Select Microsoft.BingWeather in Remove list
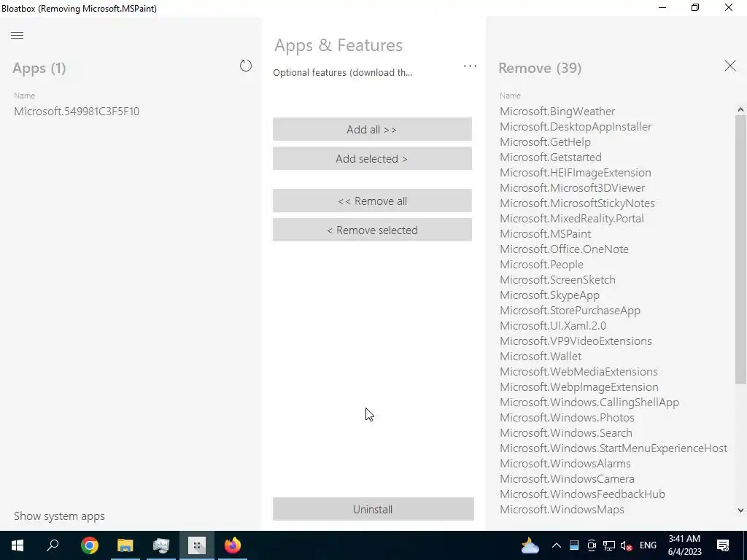Screen dimensions: 747x560 (557, 112)
